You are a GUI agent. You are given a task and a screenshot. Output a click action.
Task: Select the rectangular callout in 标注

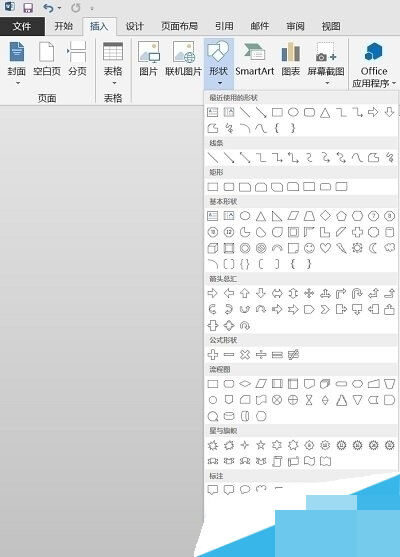pos(213,490)
